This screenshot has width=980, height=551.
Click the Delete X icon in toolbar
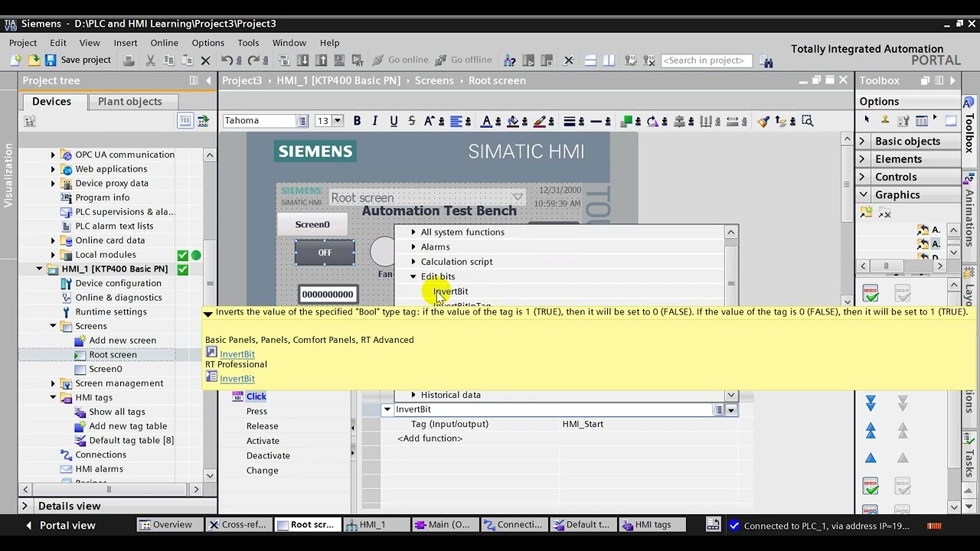(205, 60)
